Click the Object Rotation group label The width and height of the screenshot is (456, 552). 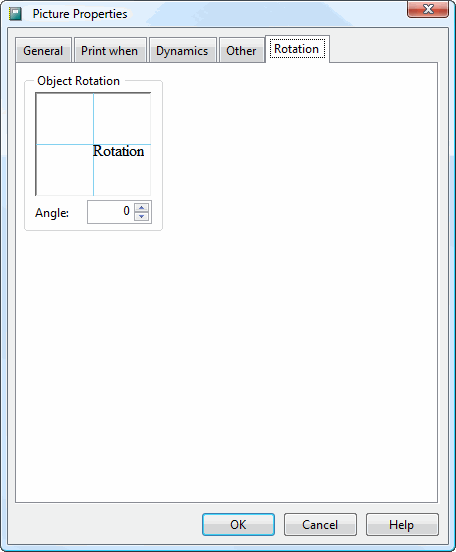pos(78,81)
